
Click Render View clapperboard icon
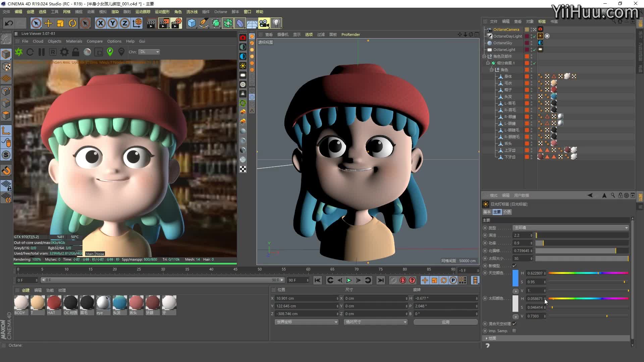tap(151, 23)
